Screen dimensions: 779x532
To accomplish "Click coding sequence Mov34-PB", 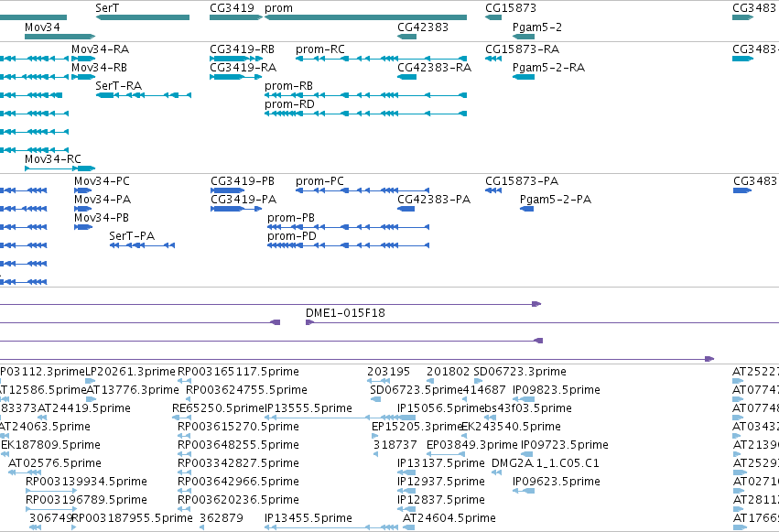I will coord(83,227).
